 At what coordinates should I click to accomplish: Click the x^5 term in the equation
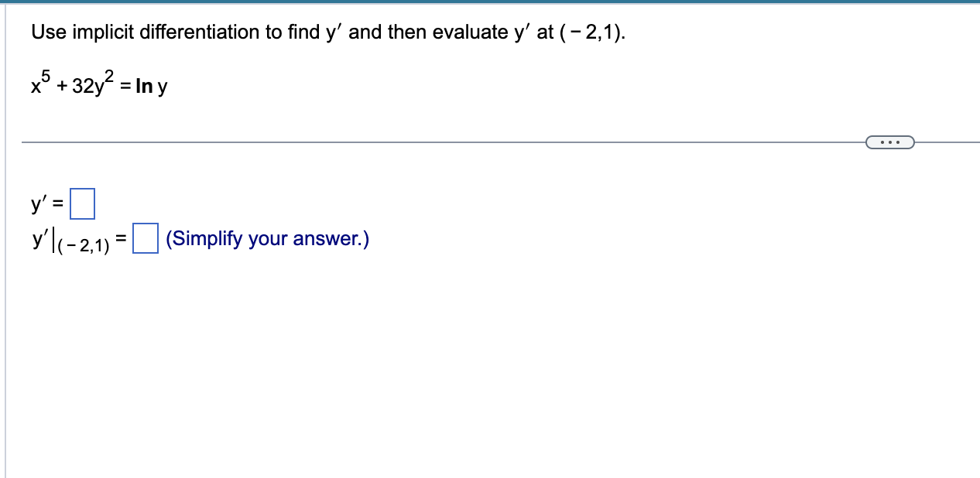click(37, 82)
